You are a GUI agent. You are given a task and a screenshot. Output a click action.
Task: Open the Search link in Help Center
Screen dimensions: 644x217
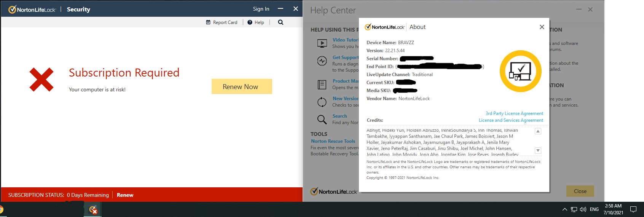coord(340,116)
